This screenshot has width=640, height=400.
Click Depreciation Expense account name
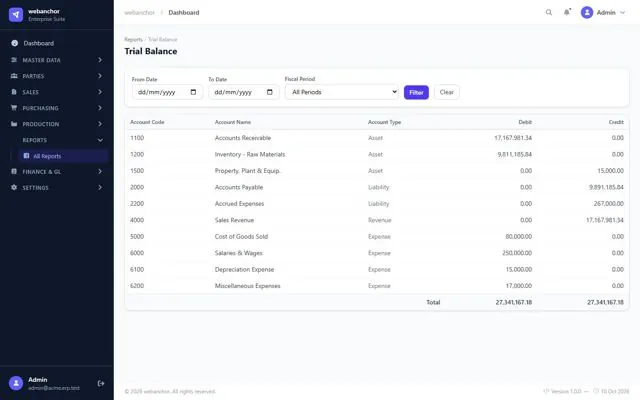(x=244, y=269)
